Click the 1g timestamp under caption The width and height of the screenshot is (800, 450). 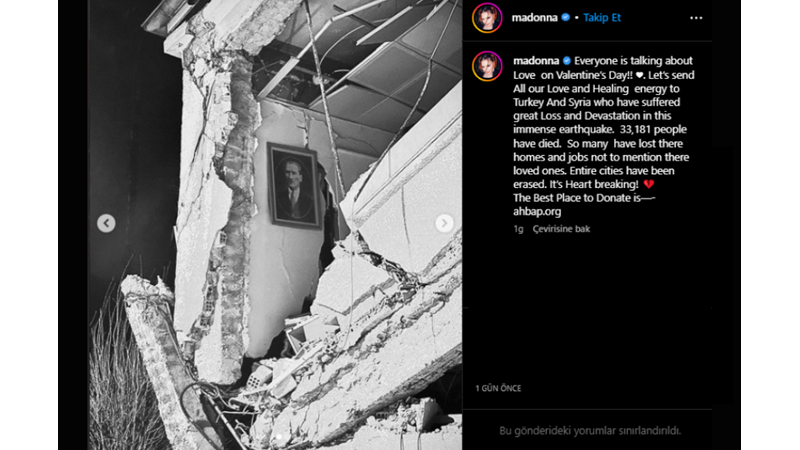pyautogui.click(x=518, y=229)
